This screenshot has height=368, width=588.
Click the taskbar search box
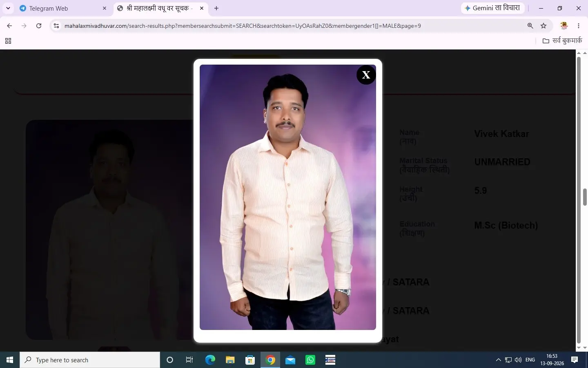coord(90,360)
